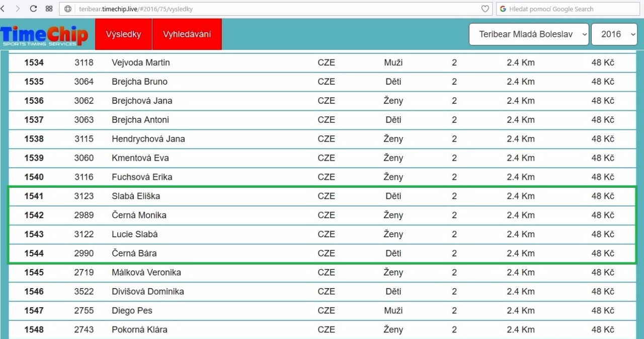Click the Google icon in the search box
Screen dimensions: 644x339
point(503,9)
